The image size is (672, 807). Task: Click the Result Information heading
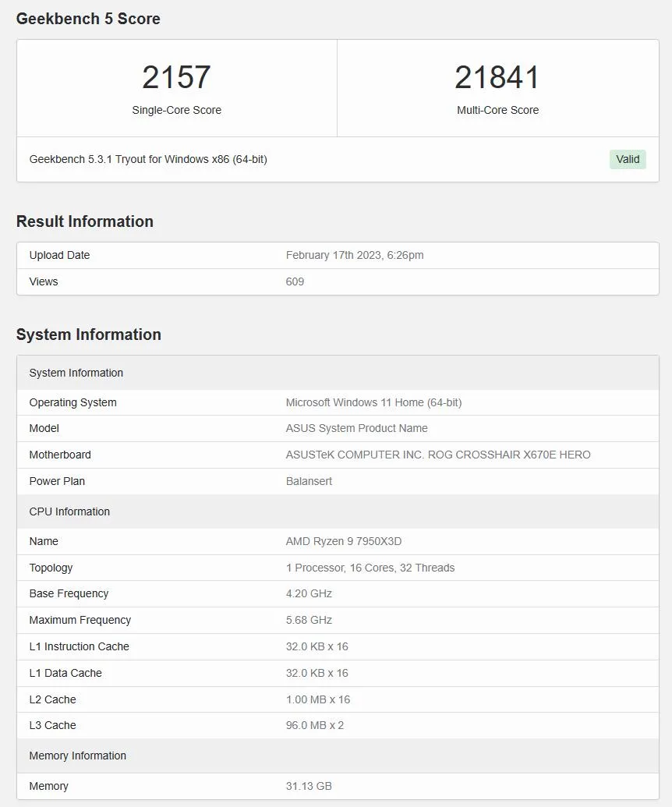point(85,221)
